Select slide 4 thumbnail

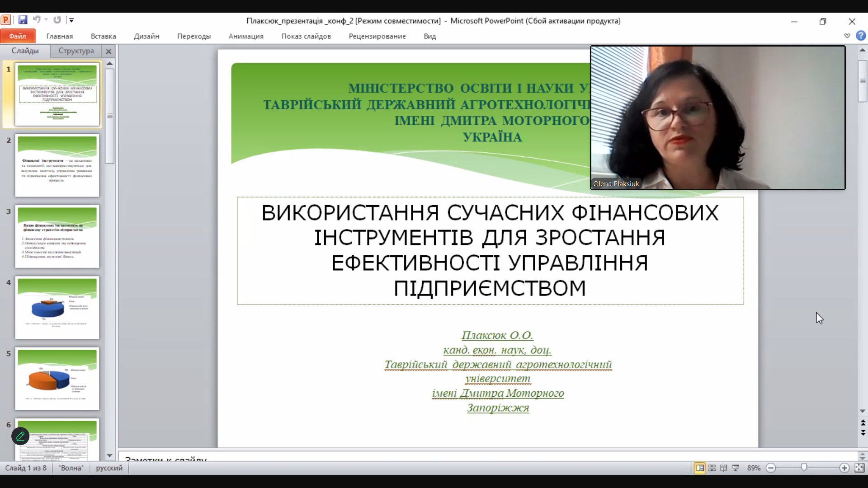57,308
